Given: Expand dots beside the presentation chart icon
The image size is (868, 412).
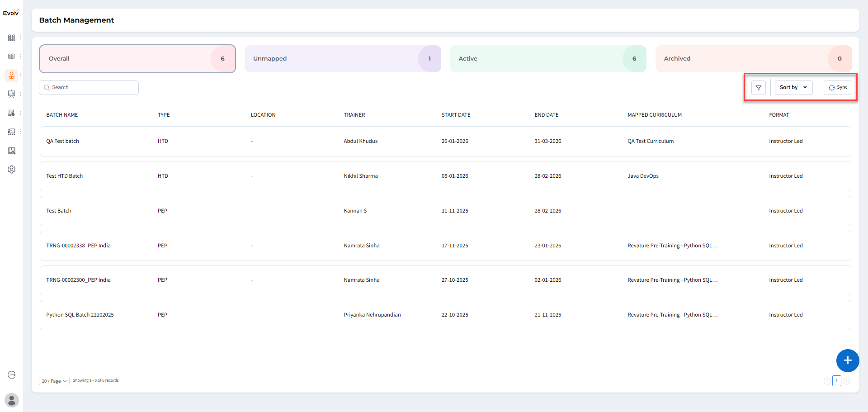Looking at the screenshot, I should click(20, 94).
